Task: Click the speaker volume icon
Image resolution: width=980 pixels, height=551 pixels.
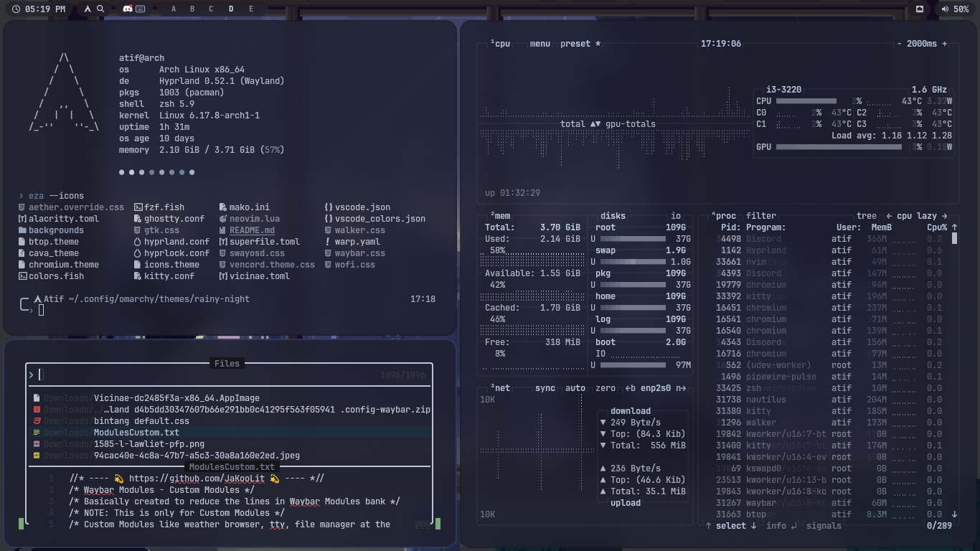Action: click(x=944, y=9)
